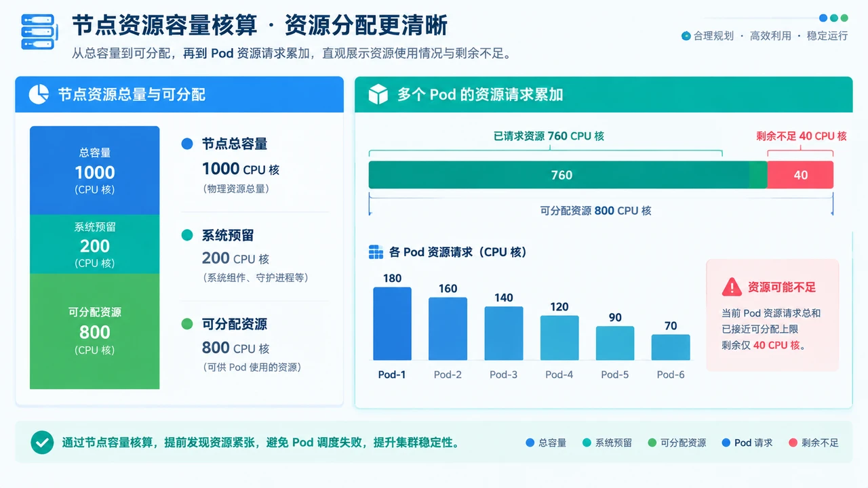
Task: Click the （物理资源总量） note
Action: pos(237,189)
